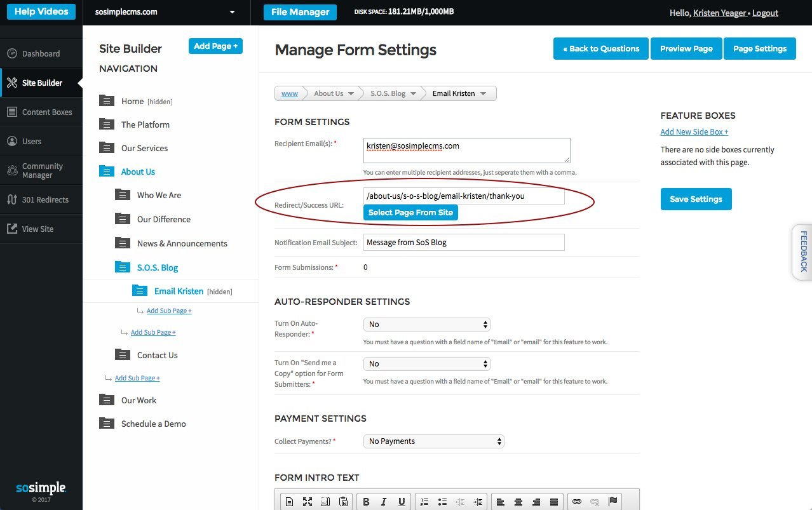
Task: Open 301 Redirects sidebar icon
Action: 11,200
